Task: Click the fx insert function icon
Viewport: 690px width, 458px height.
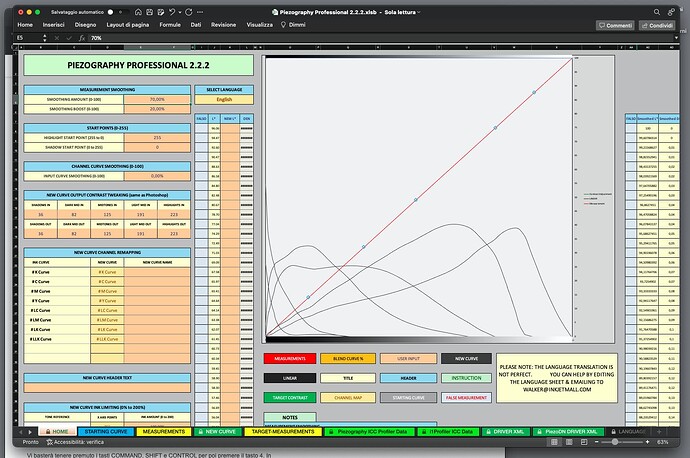Action: [82, 38]
